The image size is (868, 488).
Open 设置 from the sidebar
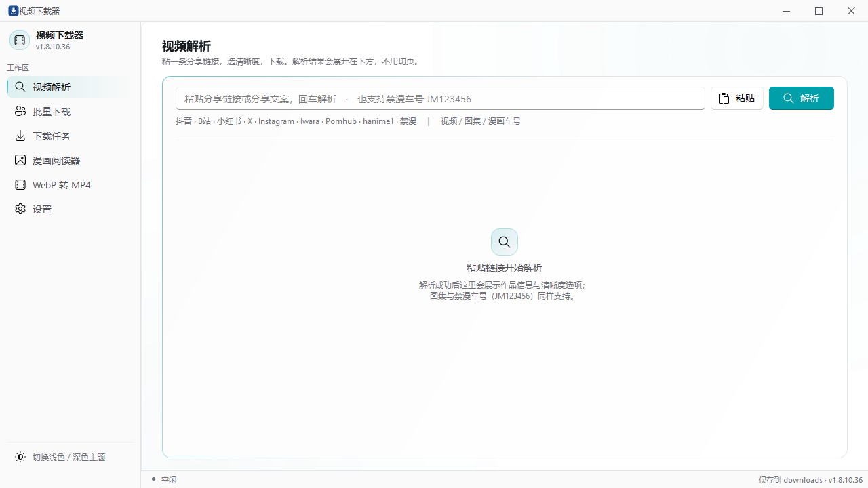click(x=71, y=209)
